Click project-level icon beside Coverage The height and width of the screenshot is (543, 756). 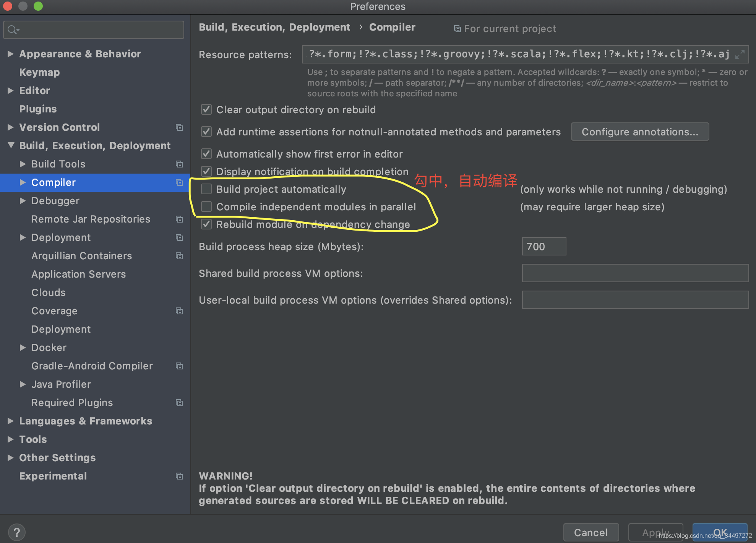click(179, 311)
